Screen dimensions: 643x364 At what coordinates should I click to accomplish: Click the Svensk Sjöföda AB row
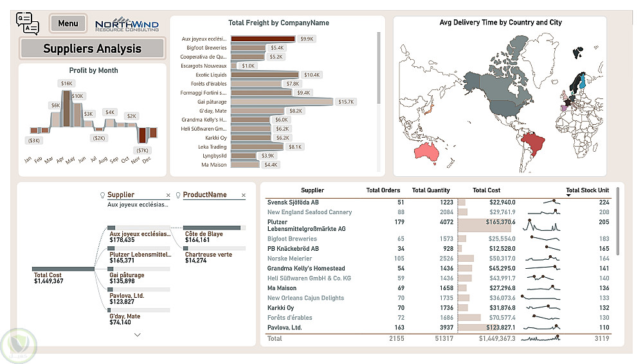pos(438,203)
